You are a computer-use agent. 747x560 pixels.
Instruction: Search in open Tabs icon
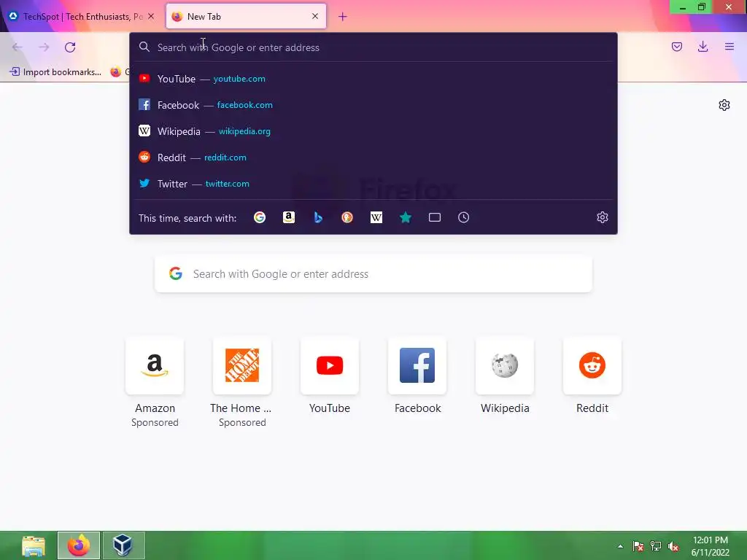tap(435, 217)
